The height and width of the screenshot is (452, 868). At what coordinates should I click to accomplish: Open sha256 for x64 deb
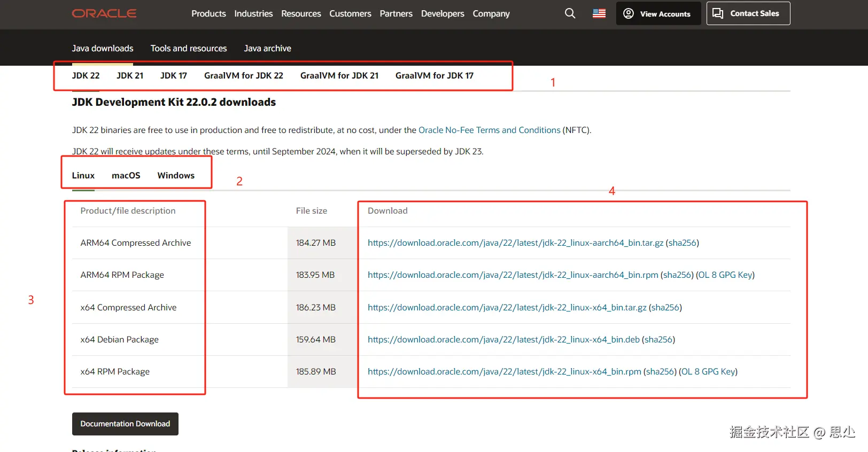tap(658, 339)
